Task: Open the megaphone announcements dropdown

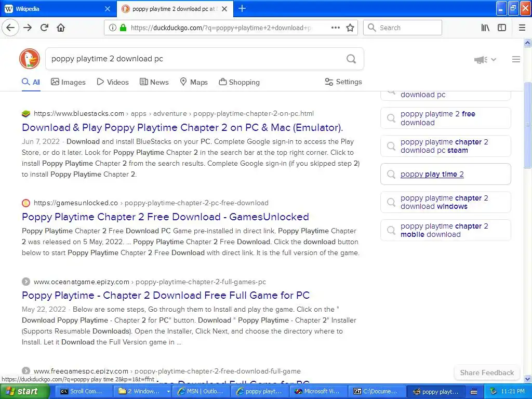Action: (x=485, y=60)
